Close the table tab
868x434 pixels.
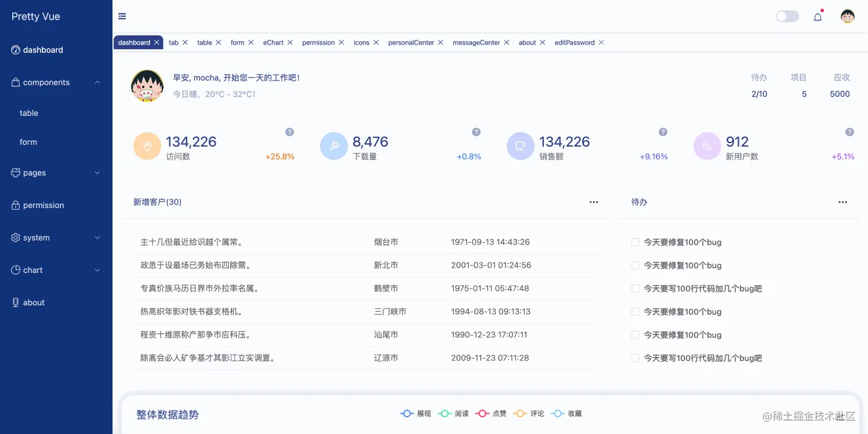point(219,42)
